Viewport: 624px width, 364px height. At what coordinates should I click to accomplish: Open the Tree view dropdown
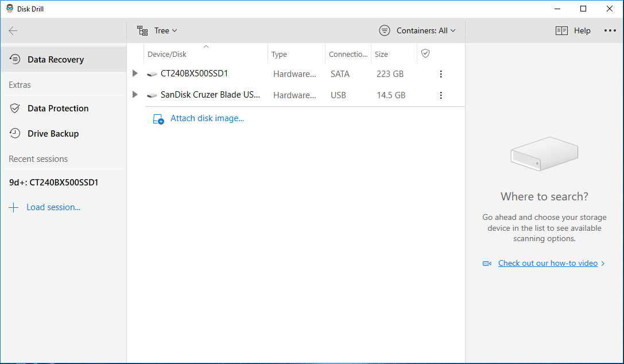coord(157,31)
